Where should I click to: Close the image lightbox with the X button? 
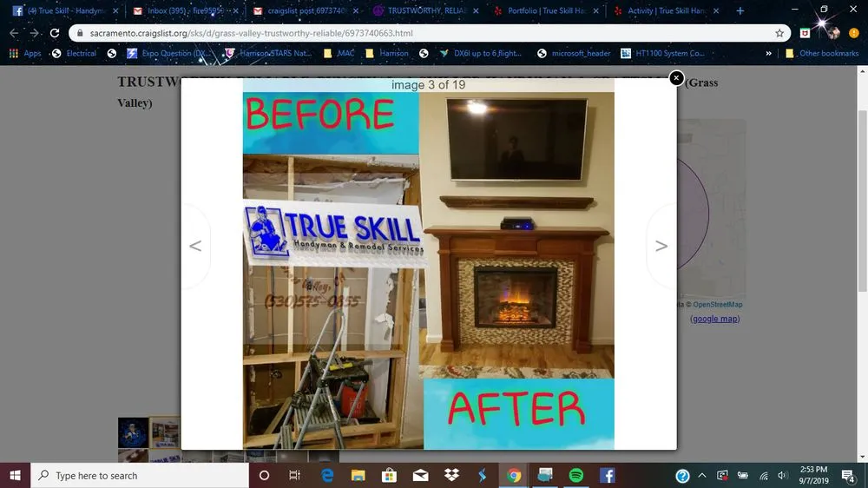point(676,78)
